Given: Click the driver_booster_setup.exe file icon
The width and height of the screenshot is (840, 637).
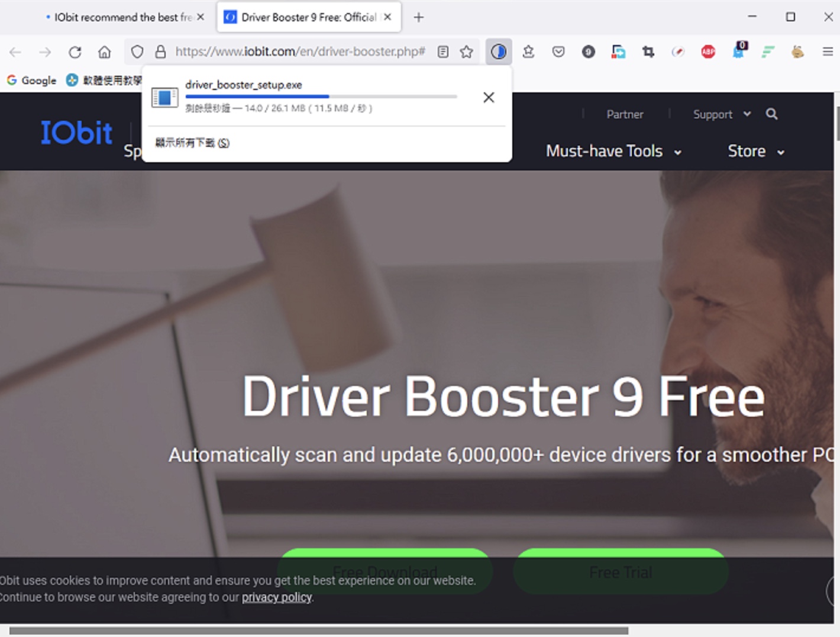Looking at the screenshot, I should click(164, 97).
